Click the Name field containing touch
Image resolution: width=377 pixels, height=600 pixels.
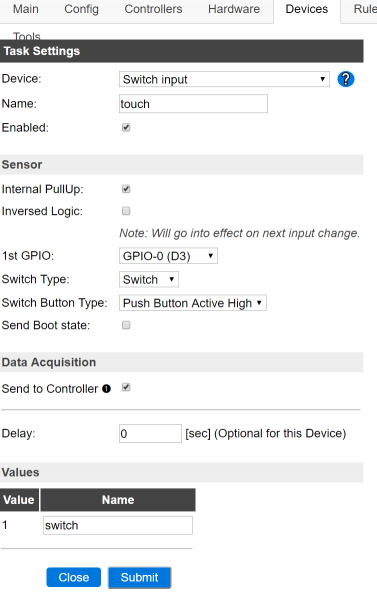193,104
